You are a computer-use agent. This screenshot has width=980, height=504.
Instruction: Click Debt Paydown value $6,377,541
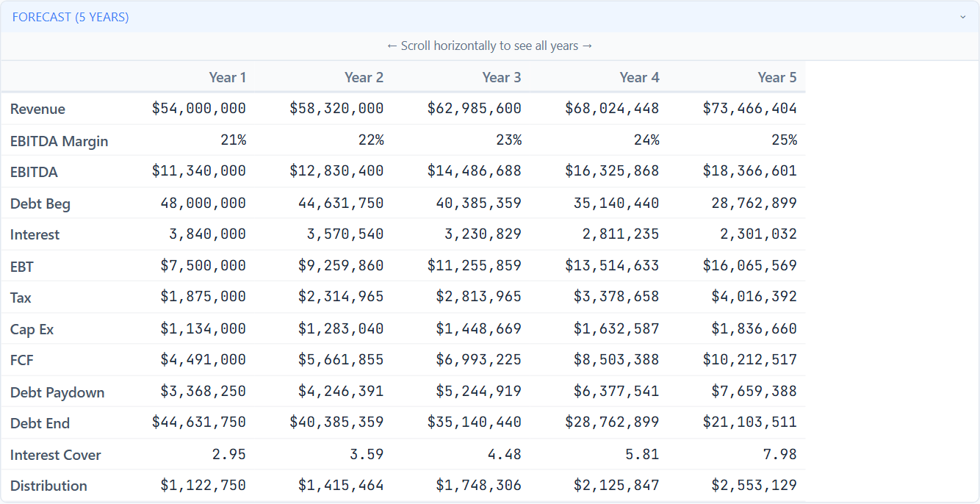[616, 391]
